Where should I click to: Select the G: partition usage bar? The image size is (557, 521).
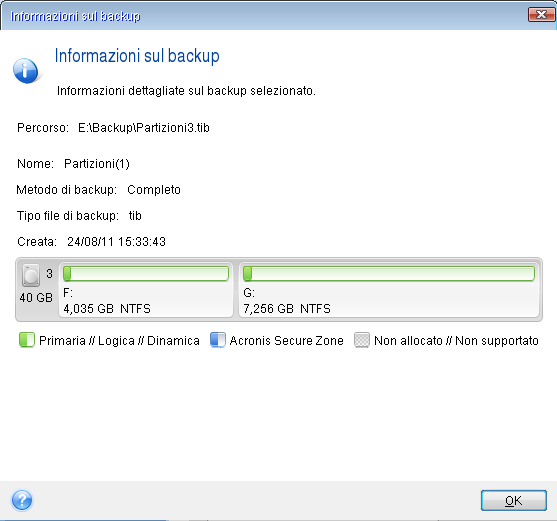click(x=389, y=274)
